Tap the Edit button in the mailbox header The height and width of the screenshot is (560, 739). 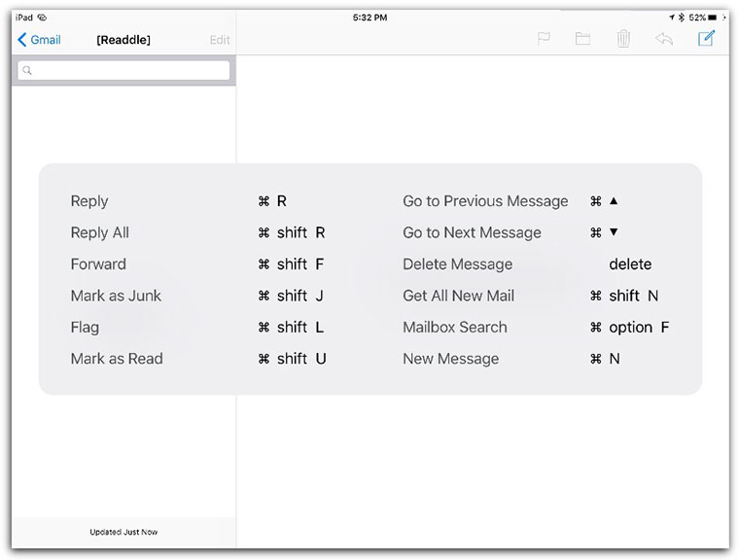coord(220,40)
